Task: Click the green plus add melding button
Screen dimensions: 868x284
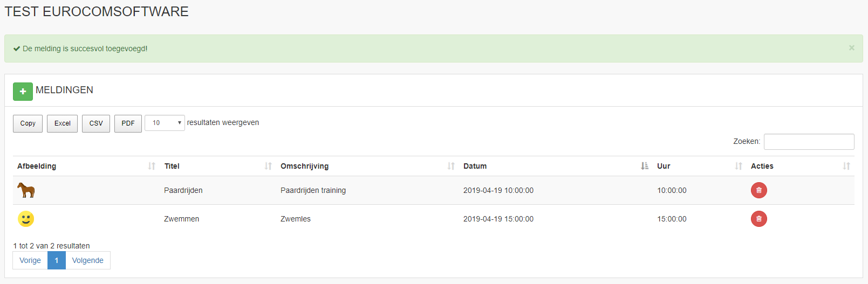Action: [x=23, y=92]
